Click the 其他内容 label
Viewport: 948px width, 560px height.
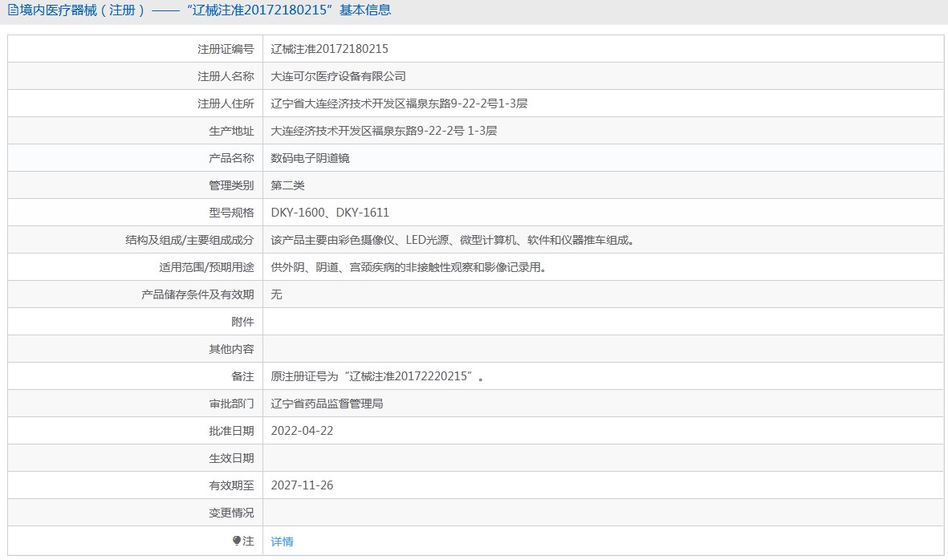(x=231, y=349)
